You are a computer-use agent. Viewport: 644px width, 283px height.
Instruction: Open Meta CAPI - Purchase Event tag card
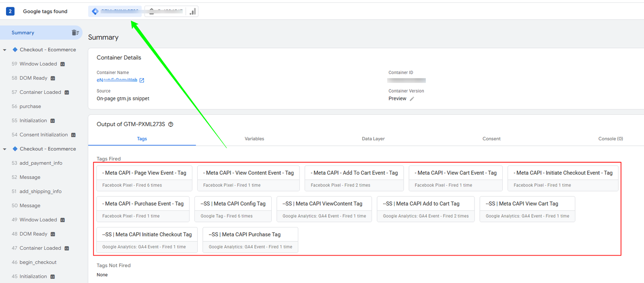(x=143, y=209)
